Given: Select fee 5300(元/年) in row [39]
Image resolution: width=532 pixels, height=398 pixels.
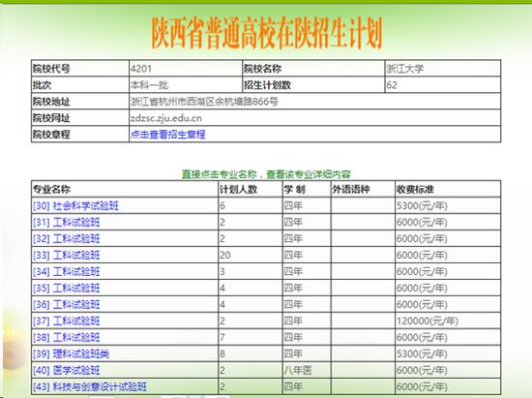Looking at the screenshot, I should coord(422,353).
